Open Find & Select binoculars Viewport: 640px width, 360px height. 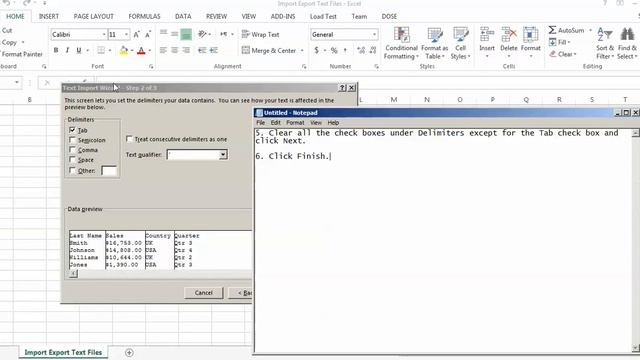point(627,43)
